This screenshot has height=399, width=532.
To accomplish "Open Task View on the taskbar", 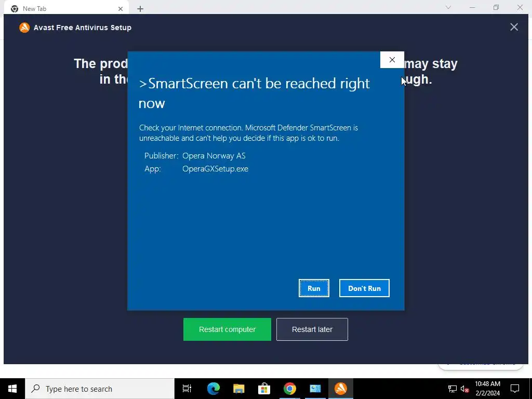I will (187, 389).
